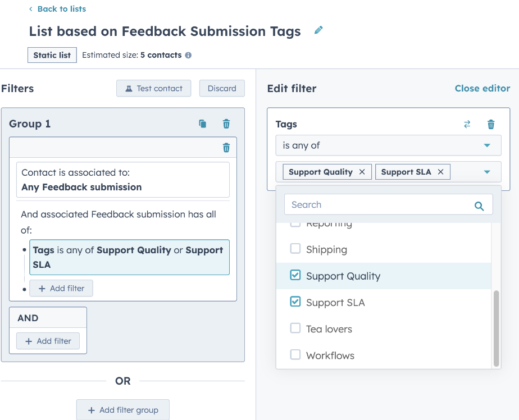The height and width of the screenshot is (420, 519).
Task: Click the Search field in the tags dropdown
Action: click(x=376, y=205)
